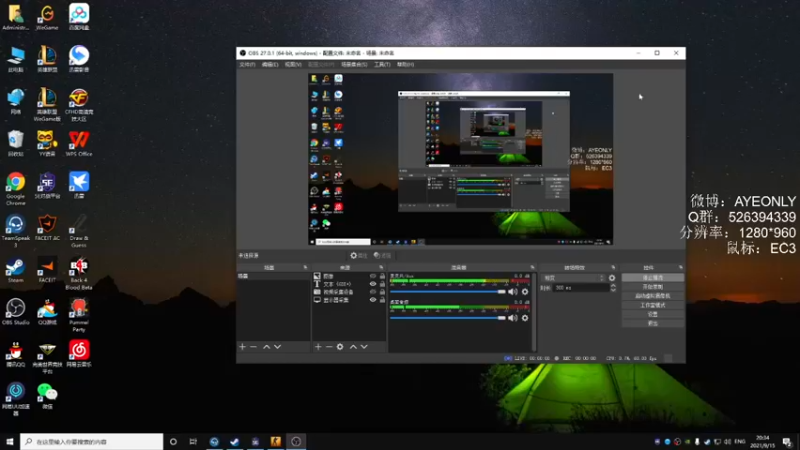
Task: Click OBS icon in the taskbar
Action: (x=296, y=441)
